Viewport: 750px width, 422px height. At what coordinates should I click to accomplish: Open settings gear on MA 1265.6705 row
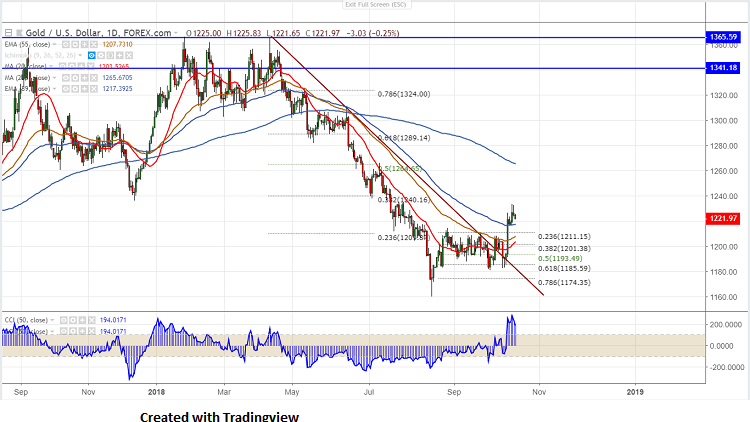coord(75,78)
